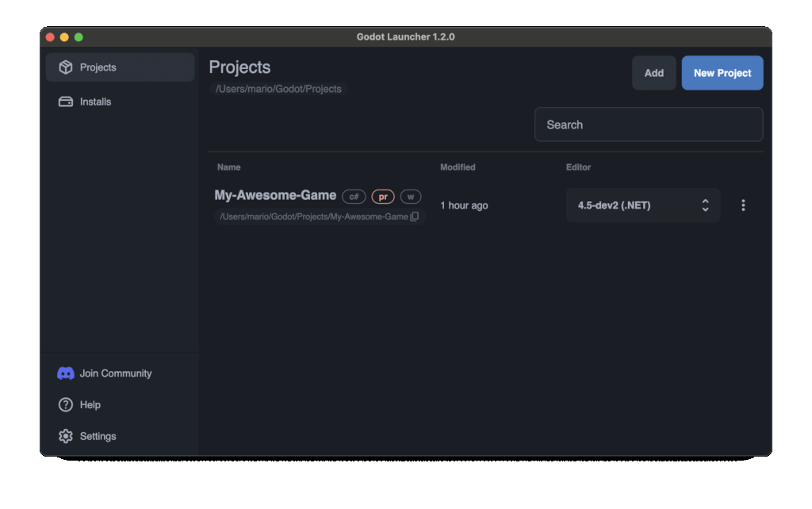Click the w badge on My-Awesome-Game
Image resolution: width=812 pixels, height=509 pixels.
click(x=411, y=197)
